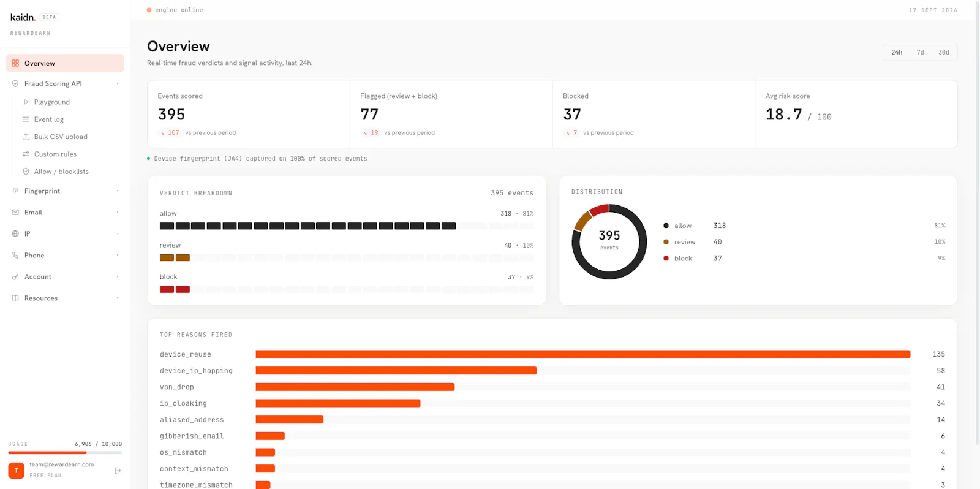980x489 pixels.
Task: Click the logout icon beside team email
Action: [x=118, y=471]
